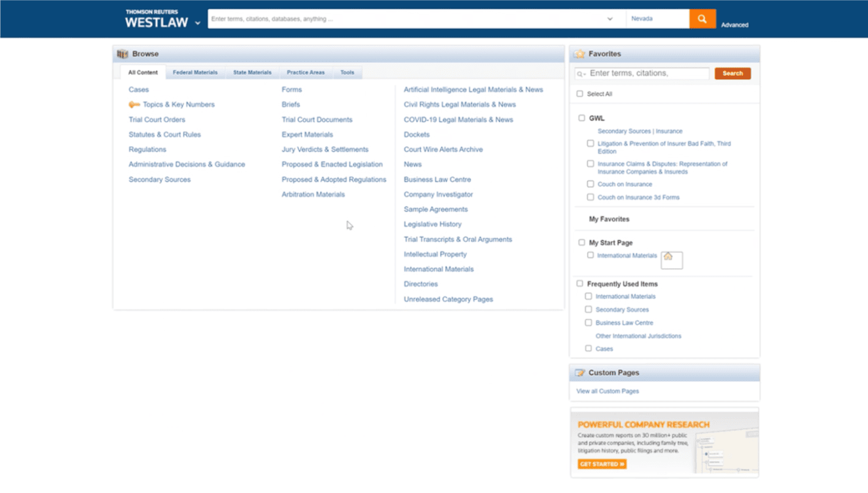This screenshot has height=493, width=868.
Task: Open the Cases link in Browse
Action: 139,90
